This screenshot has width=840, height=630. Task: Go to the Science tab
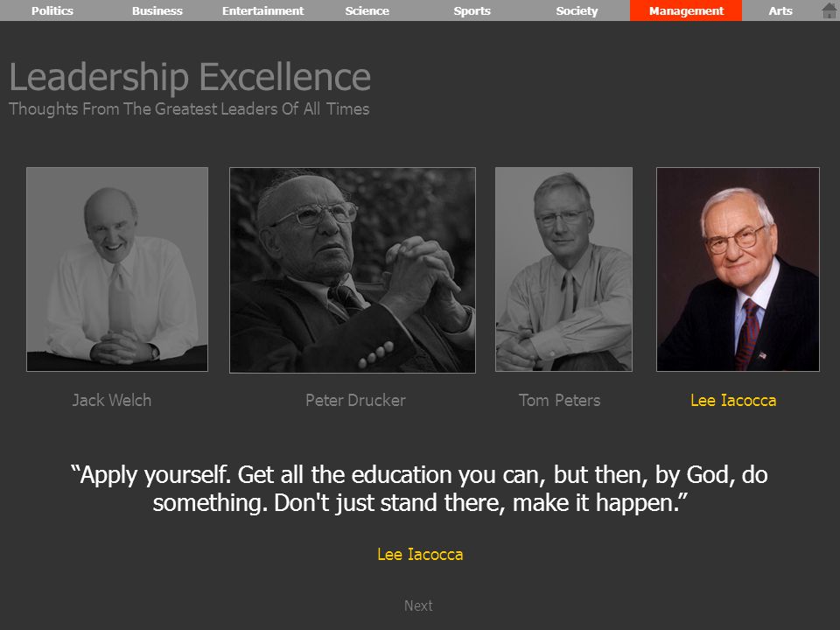tap(367, 10)
